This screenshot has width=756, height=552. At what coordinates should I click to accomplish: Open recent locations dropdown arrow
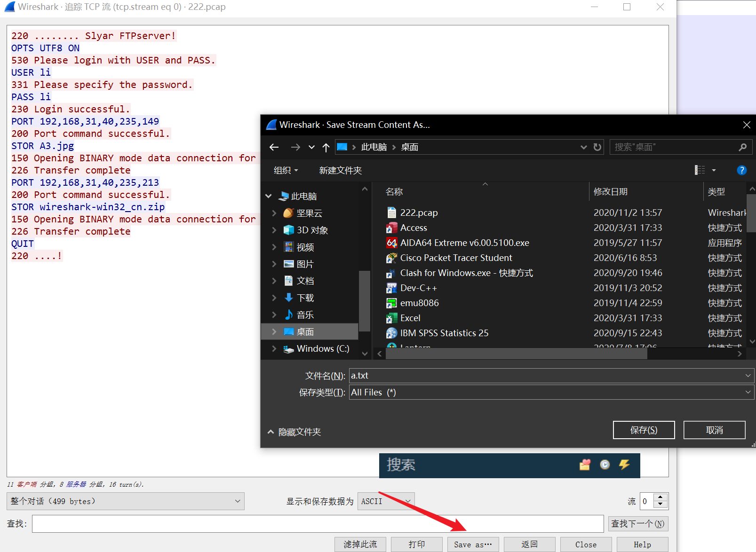click(311, 147)
